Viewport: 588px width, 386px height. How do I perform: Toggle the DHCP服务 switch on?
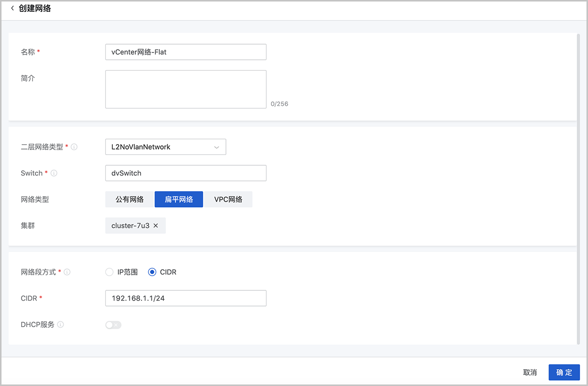coord(113,325)
